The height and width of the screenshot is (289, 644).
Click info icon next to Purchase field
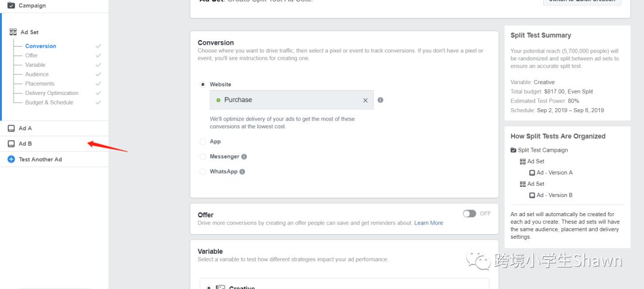pos(380,100)
